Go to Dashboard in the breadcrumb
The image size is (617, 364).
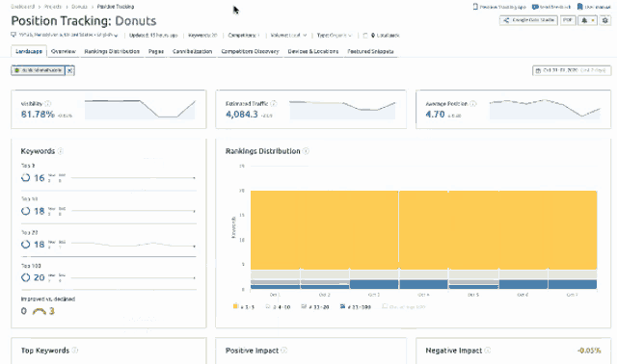(22, 7)
